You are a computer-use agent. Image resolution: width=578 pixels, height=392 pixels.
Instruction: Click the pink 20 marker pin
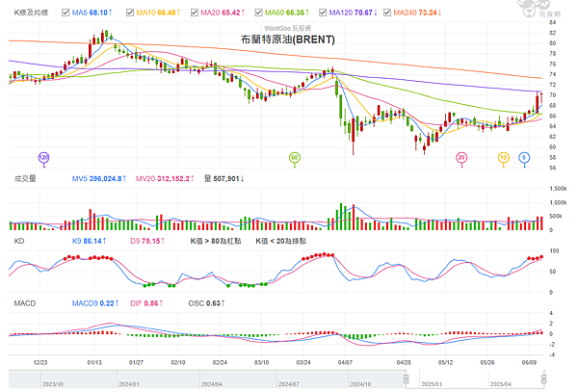click(x=461, y=158)
